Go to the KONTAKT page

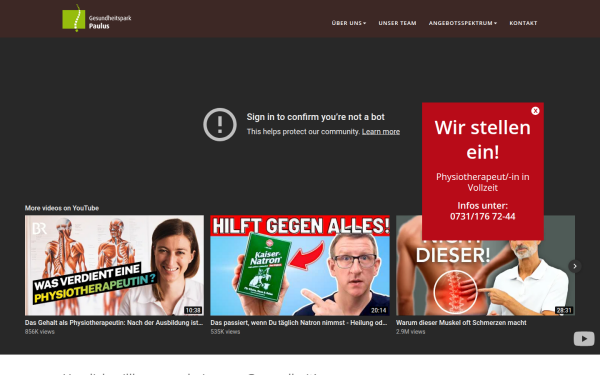[523, 23]
